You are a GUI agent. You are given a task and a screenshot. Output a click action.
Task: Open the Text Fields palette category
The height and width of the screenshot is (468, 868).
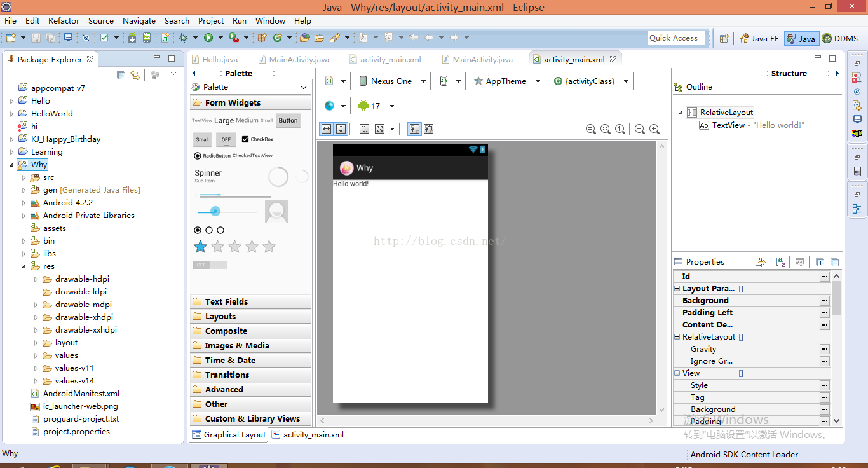click(x=250, y=301)
